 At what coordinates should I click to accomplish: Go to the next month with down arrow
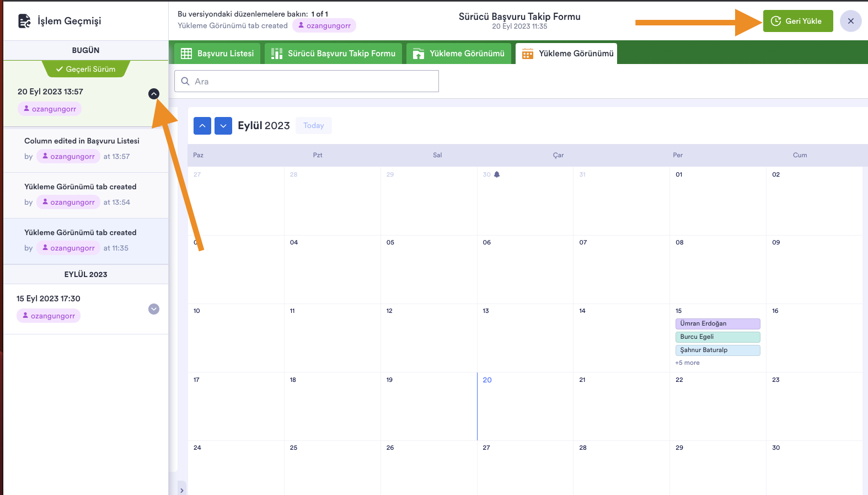pos(223,126)
